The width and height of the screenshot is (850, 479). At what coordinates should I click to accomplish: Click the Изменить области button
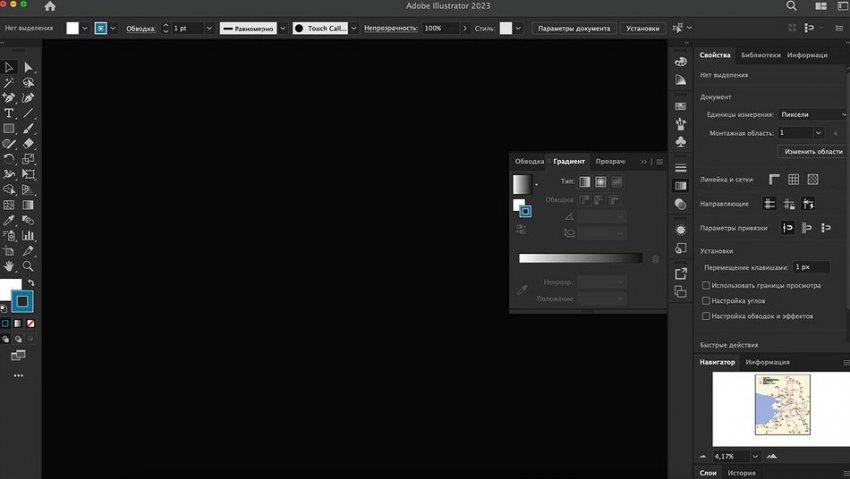click(x=812, y=151)
